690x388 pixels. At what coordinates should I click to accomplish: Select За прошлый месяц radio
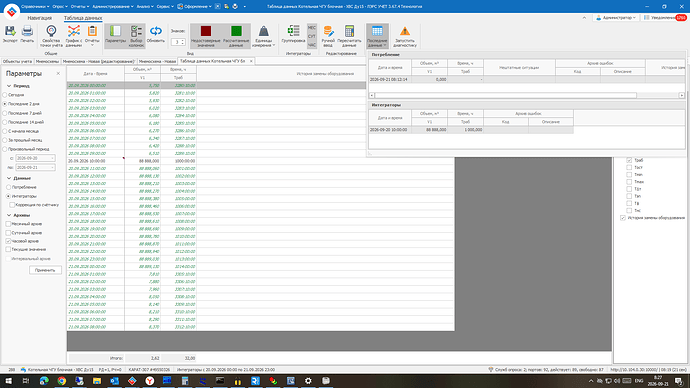(5, 140)
